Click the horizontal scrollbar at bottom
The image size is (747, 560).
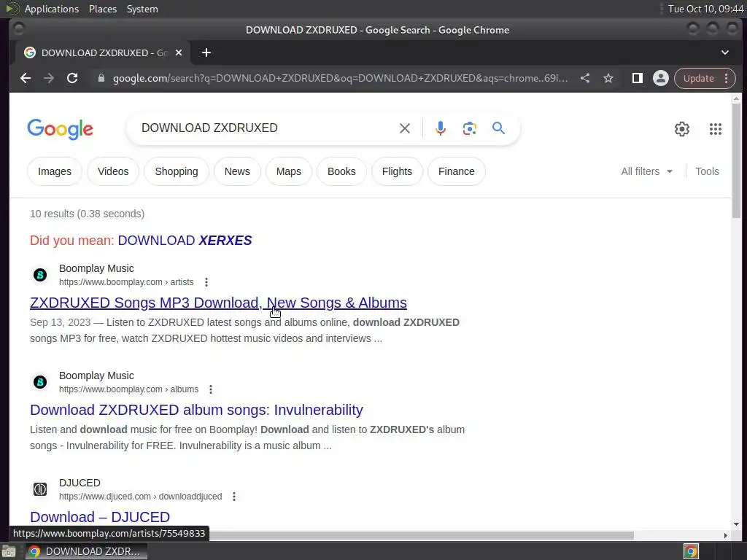pos(422,535)
